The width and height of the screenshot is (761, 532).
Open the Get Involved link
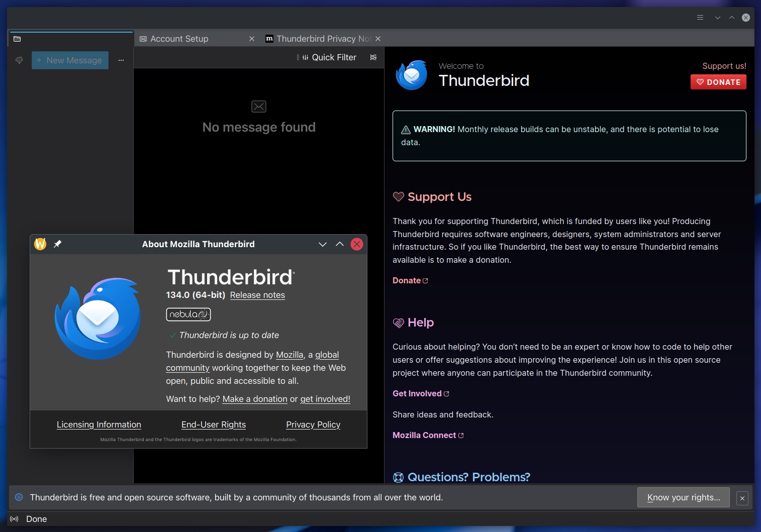[x=421, y=393]
